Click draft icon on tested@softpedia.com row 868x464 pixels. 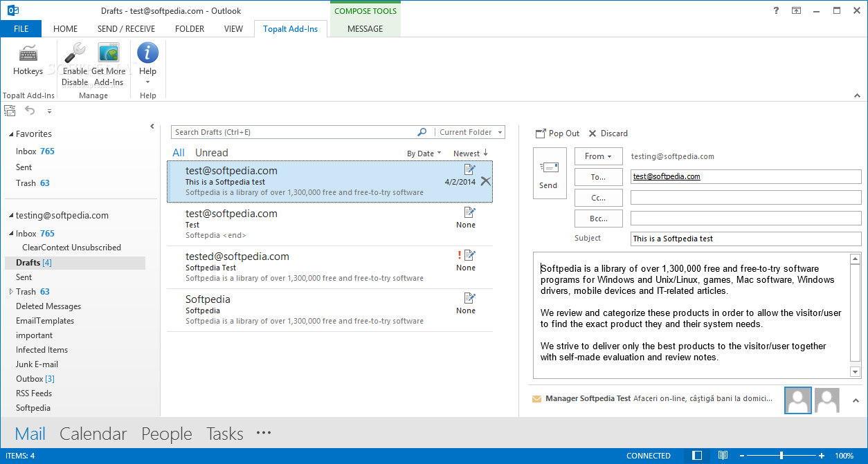click(470, 255)
